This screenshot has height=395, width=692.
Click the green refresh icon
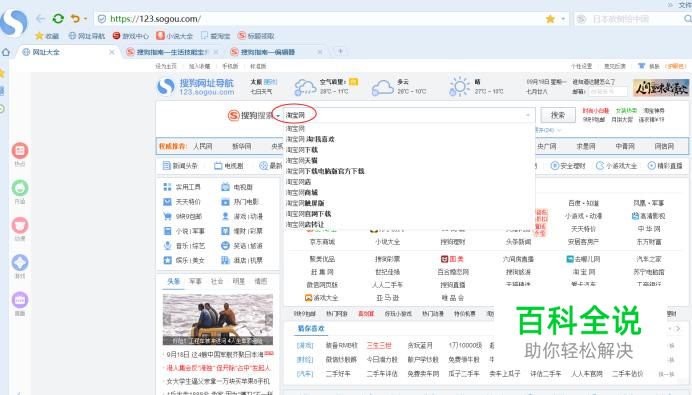coord(58,19)
